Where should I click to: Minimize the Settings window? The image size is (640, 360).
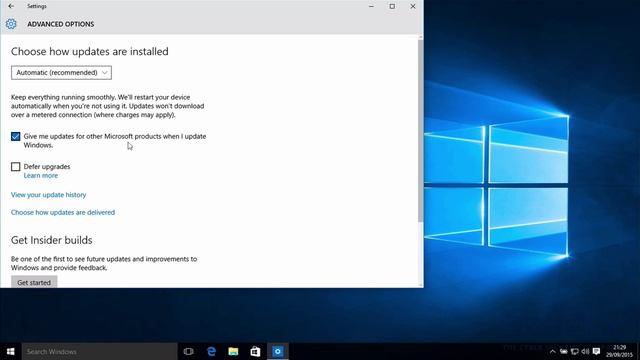(x=371, y=6)
